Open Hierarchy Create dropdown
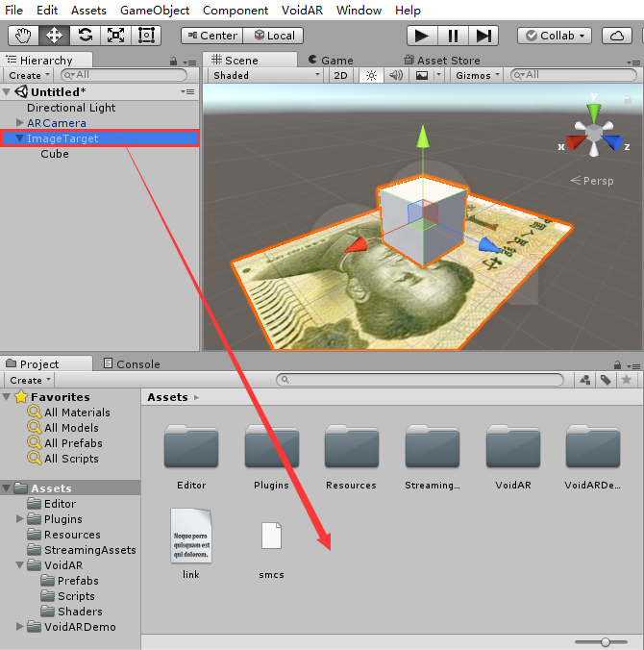 point(29,75)
